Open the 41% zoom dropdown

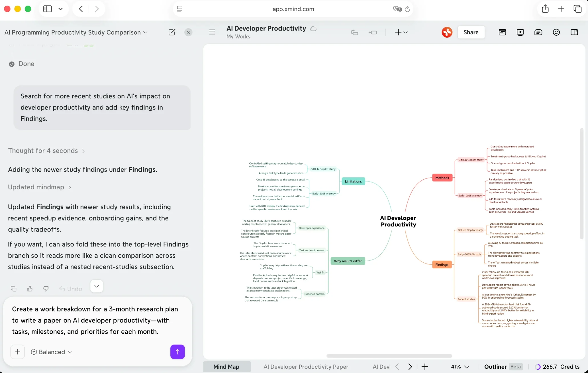pyautogui.click(x=460, y=367)
